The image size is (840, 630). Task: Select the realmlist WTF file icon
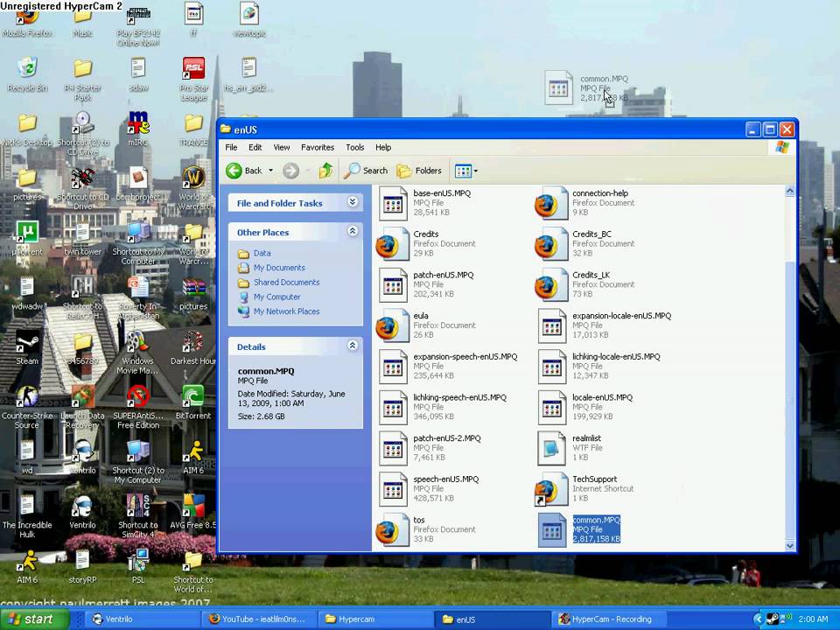point(552,448)
